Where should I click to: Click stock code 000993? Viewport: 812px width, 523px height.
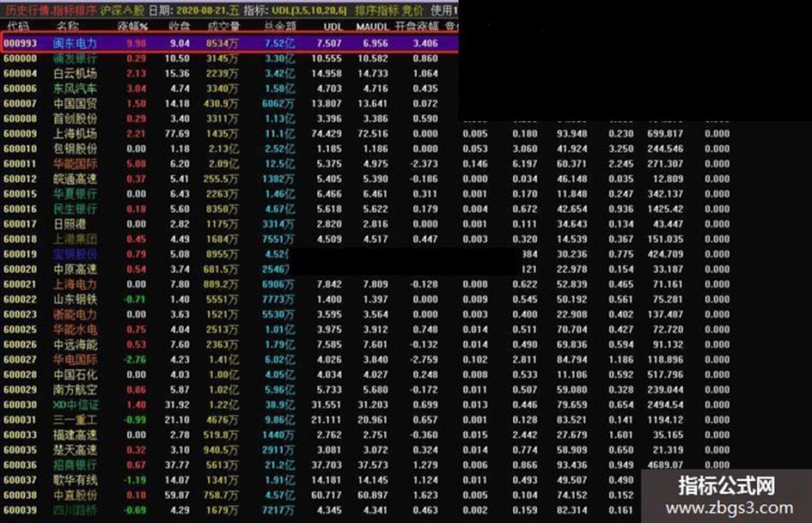tap(21, 44)
